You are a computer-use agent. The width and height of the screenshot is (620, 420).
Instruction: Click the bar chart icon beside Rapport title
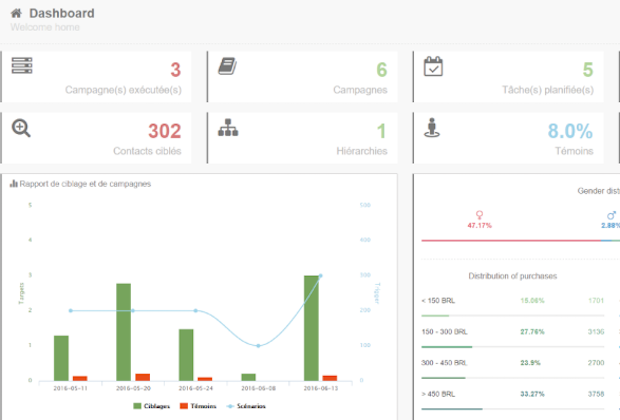pos(14,184)
